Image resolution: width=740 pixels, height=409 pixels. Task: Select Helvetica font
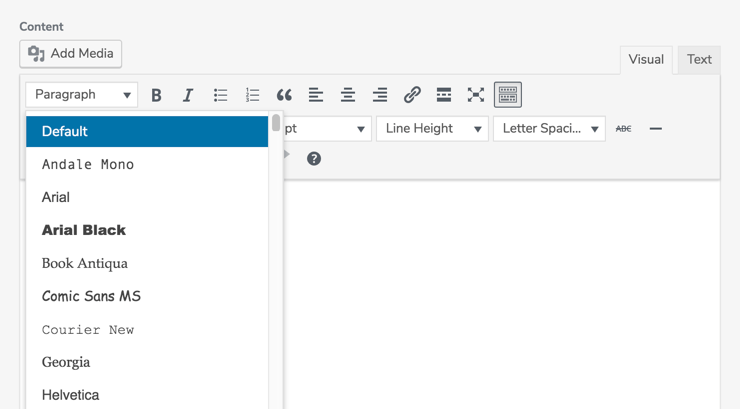[147, 395]
